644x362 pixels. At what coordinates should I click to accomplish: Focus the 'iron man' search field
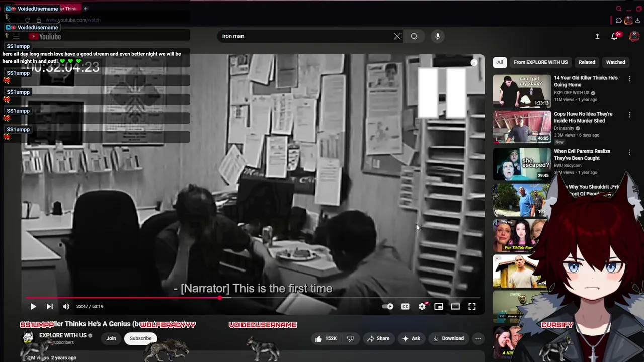point(305,36)
